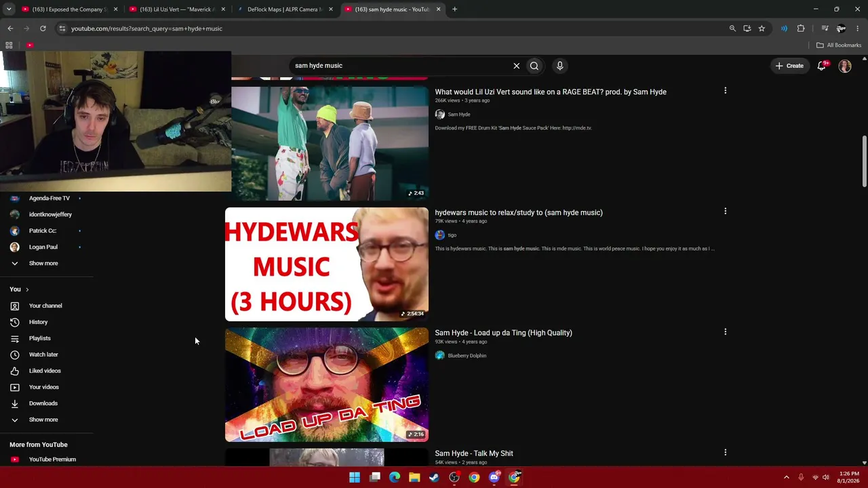Image resolution: width=868 pixels, height=488 pixels.
Task: Open options for Talk My Shit video
Action: click(725, 452)
